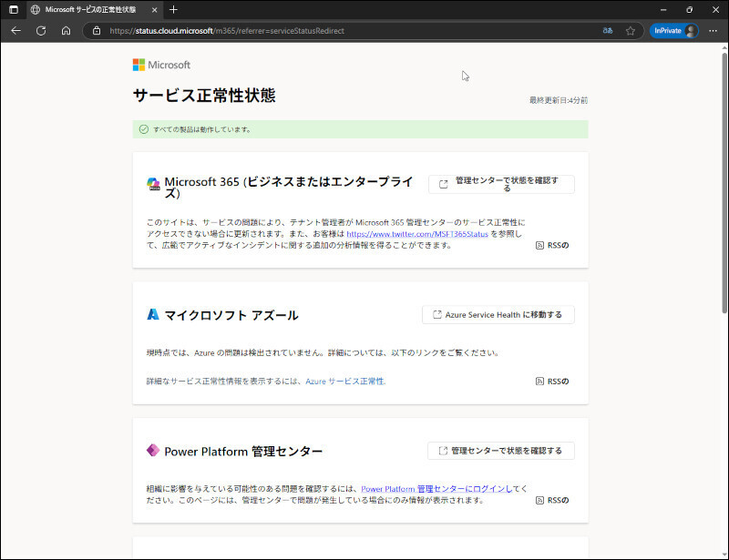Go back with the browser back arrow

pyautogui.click(x=15, y=31)
